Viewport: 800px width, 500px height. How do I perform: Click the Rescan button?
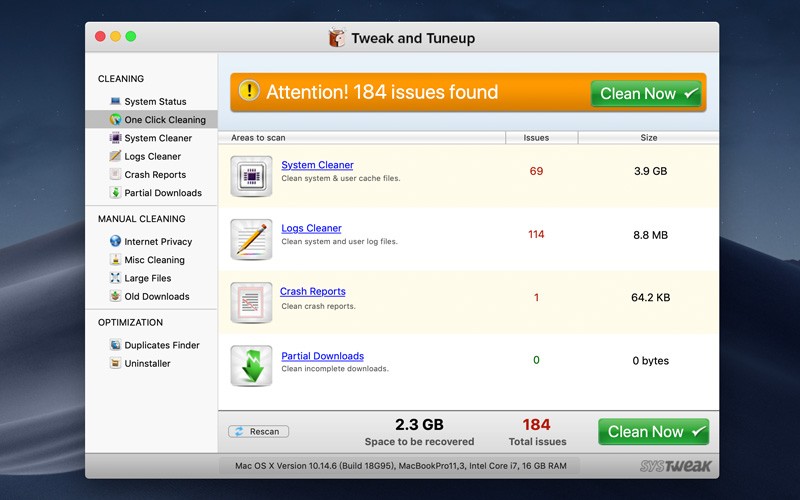pos(258,432)
